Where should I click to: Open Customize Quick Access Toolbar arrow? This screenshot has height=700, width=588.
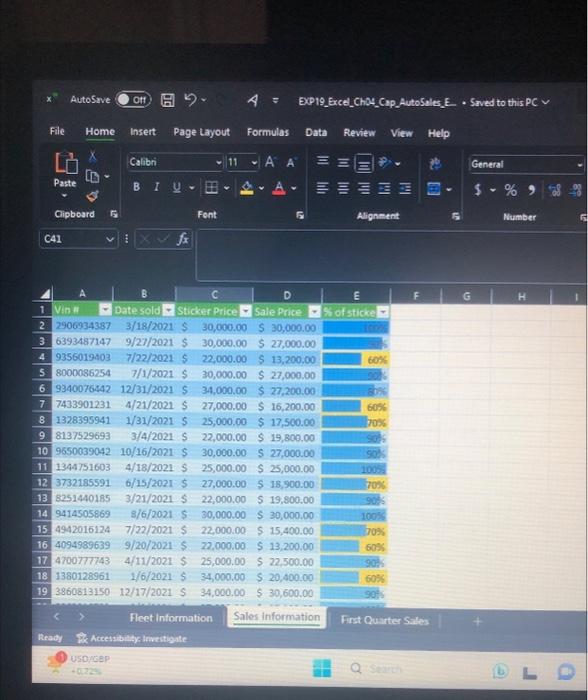point(275,101)
